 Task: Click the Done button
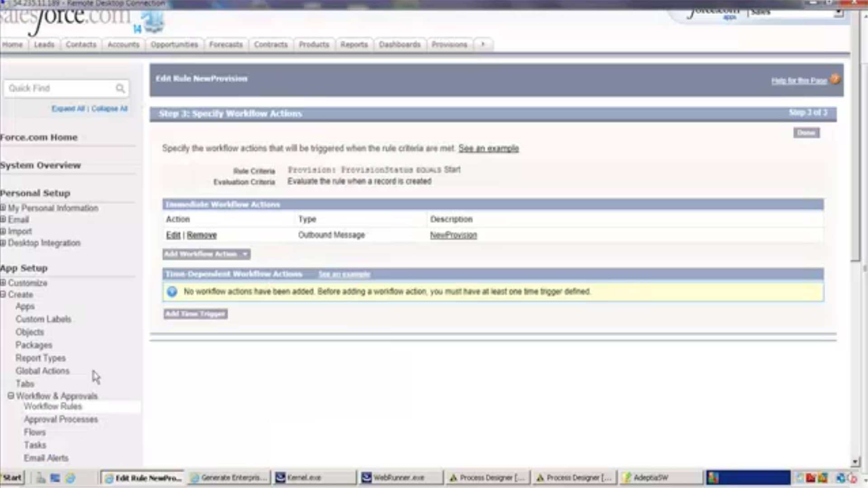pyautogui.click(x=806, y=133)
